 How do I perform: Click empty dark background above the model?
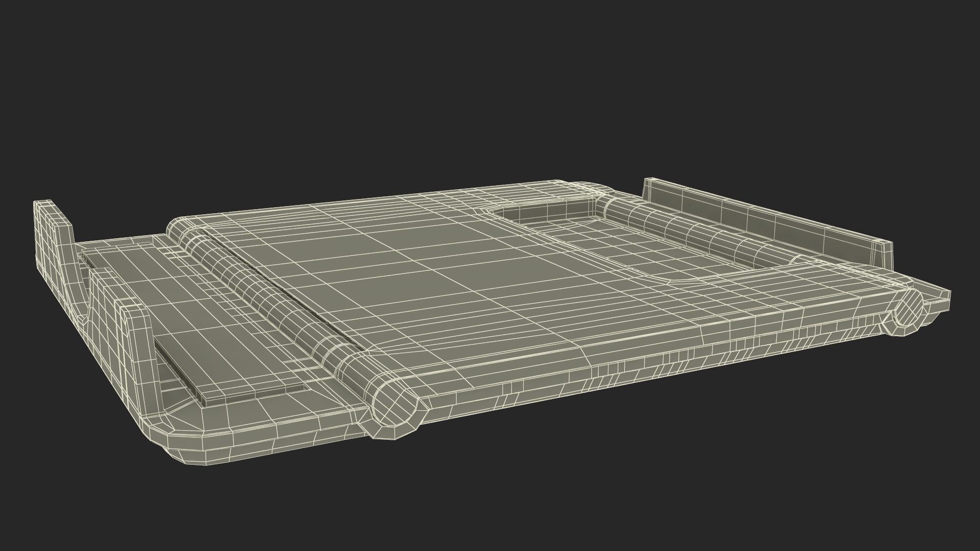point(490,77)
